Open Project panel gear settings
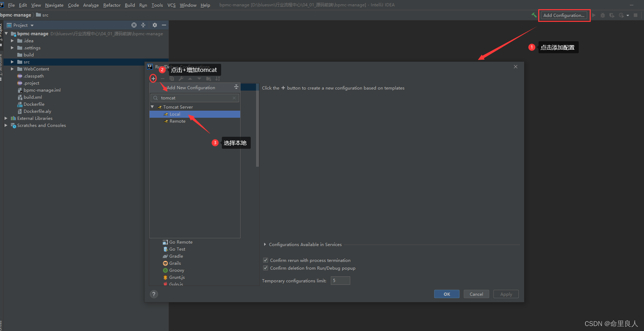644x331 pixels. pyautogui.click(x=155, y=25)
